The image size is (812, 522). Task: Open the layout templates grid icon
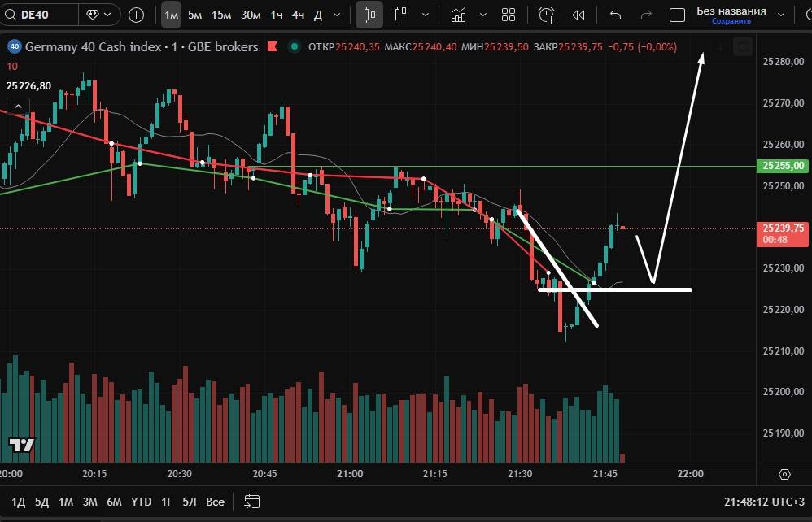[x=509, y=15]
